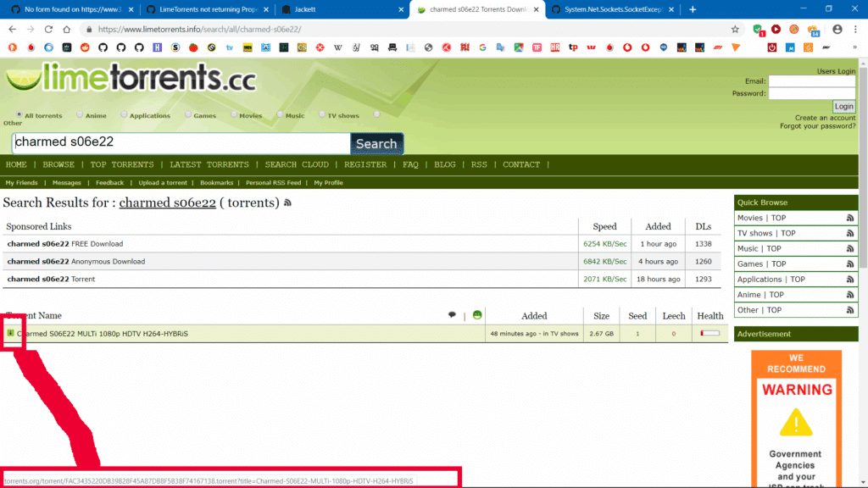Reload the current page
The height and width of the screenshot is (488, 868).
coord(48,30)
